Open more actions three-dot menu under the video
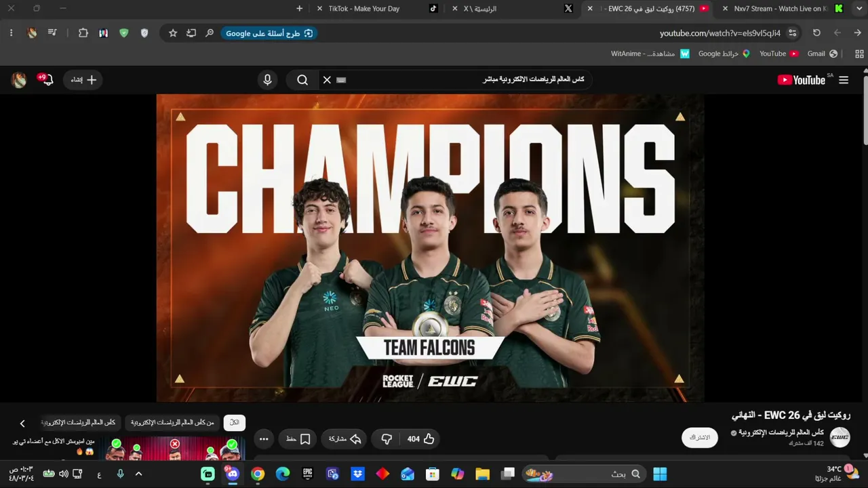 click(x=264, y=439)
